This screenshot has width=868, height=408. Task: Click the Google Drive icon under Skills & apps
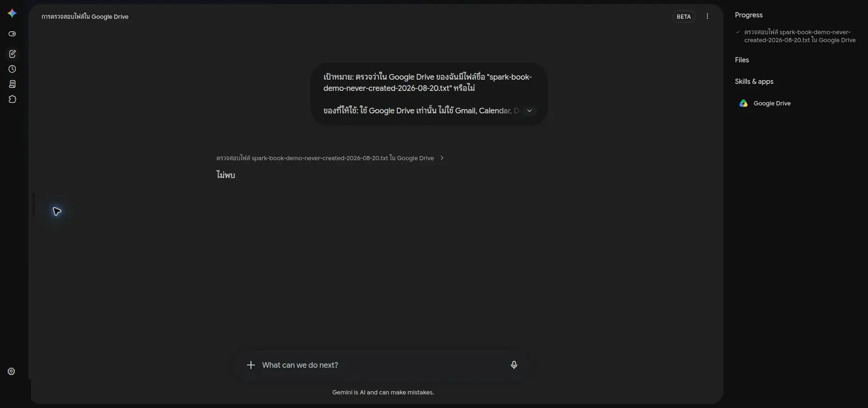click(743, 104)
